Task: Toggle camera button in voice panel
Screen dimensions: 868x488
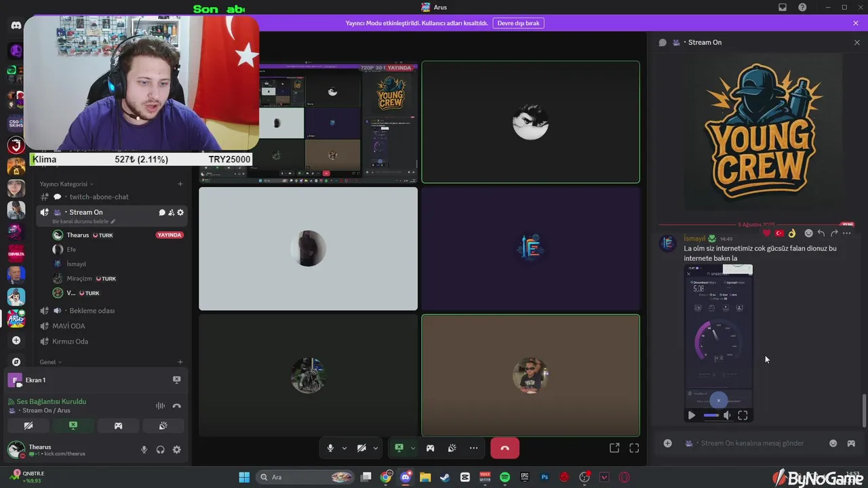Action: pyautogui.click(x=28, y=426)
